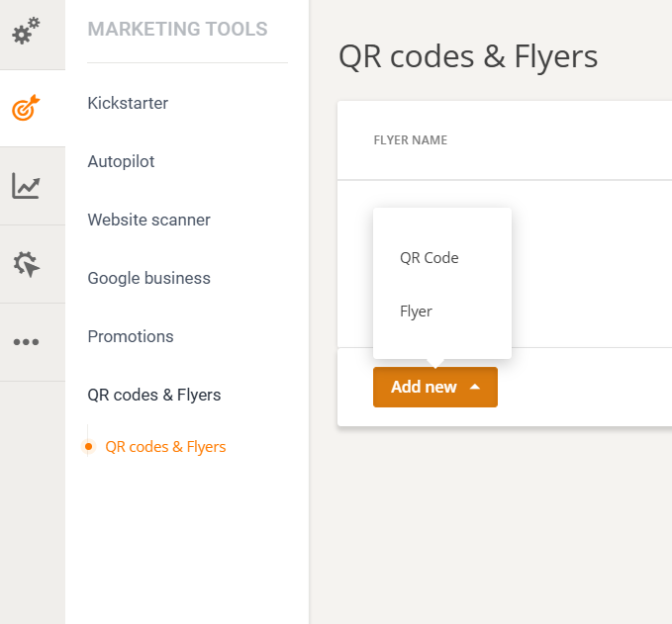This screenshot has width=672, height=624.
Task: Select the gear with cursor icon
Action: (26, 264)
